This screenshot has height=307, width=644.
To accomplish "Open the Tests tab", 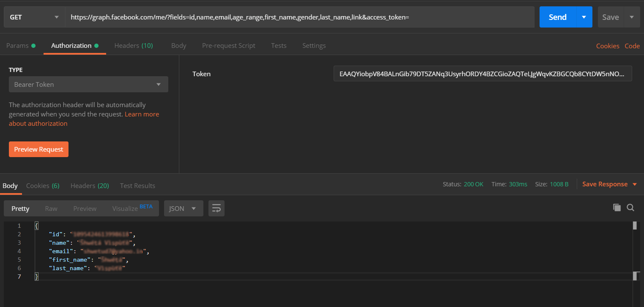I will (279, 45).
